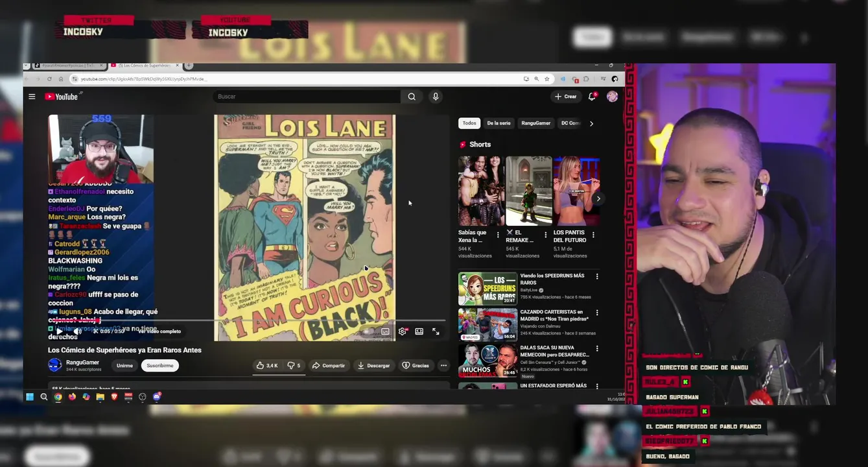The image size is (868, 467).
Task: Click the Gracias button
Action: tap(416, 365)
